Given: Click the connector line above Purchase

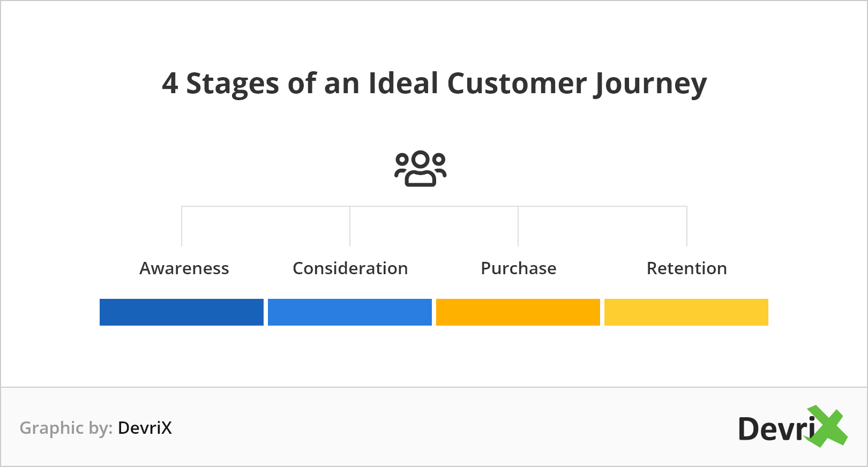Looking at the screenshot, I should pos(518,226).
